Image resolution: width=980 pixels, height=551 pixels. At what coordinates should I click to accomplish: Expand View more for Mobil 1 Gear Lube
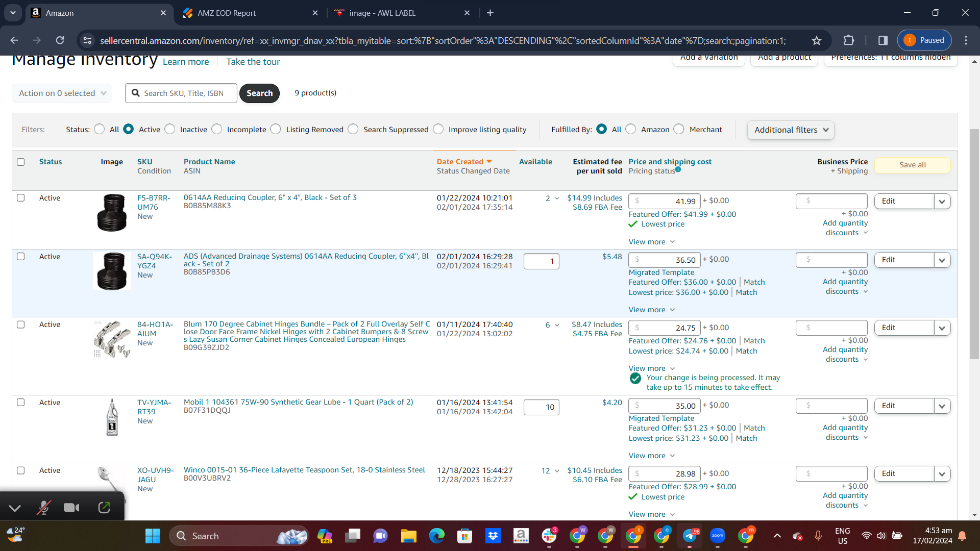tap(652, 456)
